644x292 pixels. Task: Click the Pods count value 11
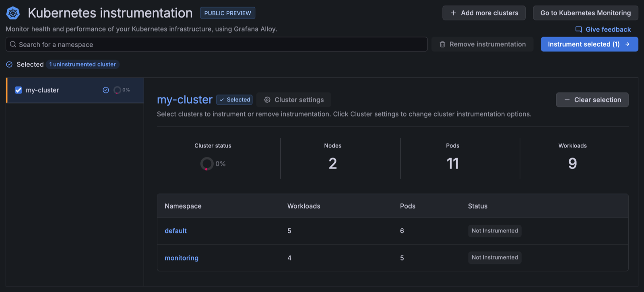tap(452, 164)
